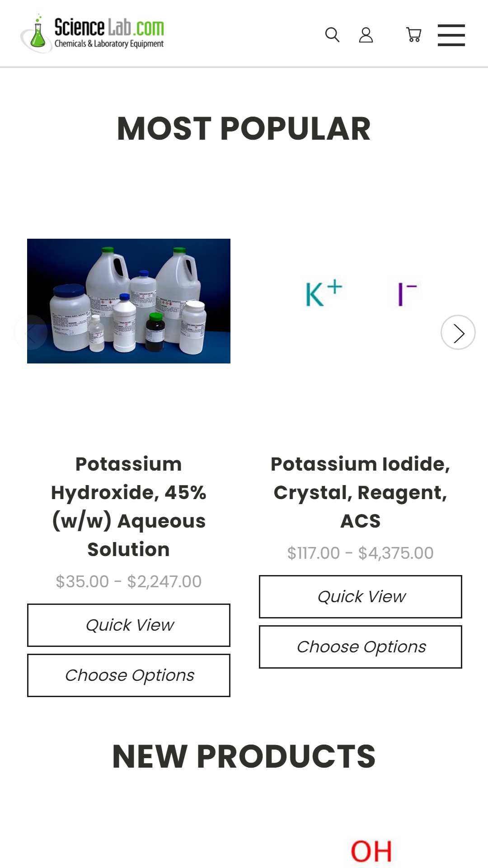This screenshot has width=488, height=868.
Task: Quick View Potassium Hydroxide product
Action: 129,625
